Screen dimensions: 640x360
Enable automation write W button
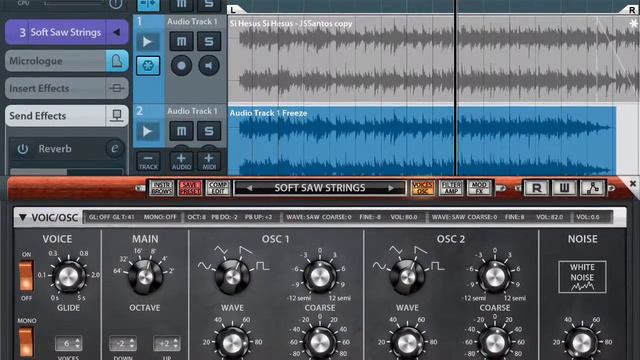[x=564, y=188]
